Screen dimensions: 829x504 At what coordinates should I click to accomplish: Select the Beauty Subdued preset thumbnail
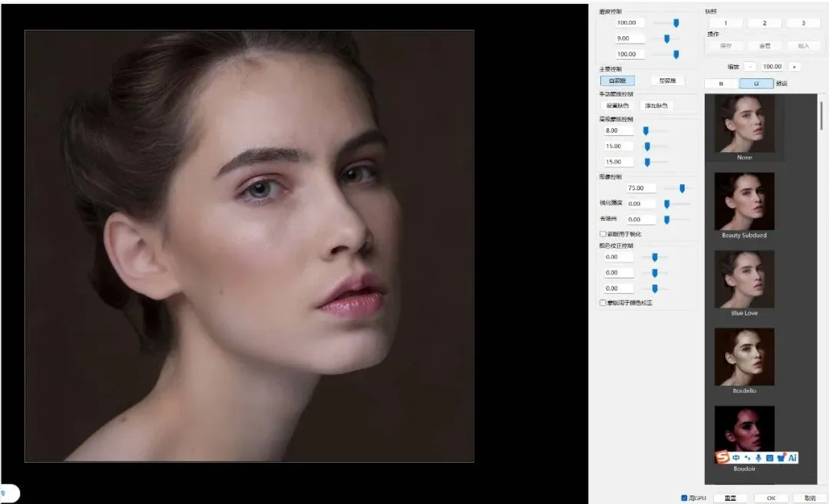745,201
